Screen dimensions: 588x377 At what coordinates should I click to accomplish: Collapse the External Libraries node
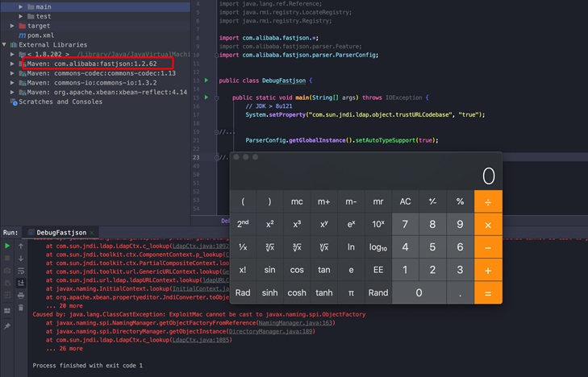pyautogui.click(x=4, y=44)
